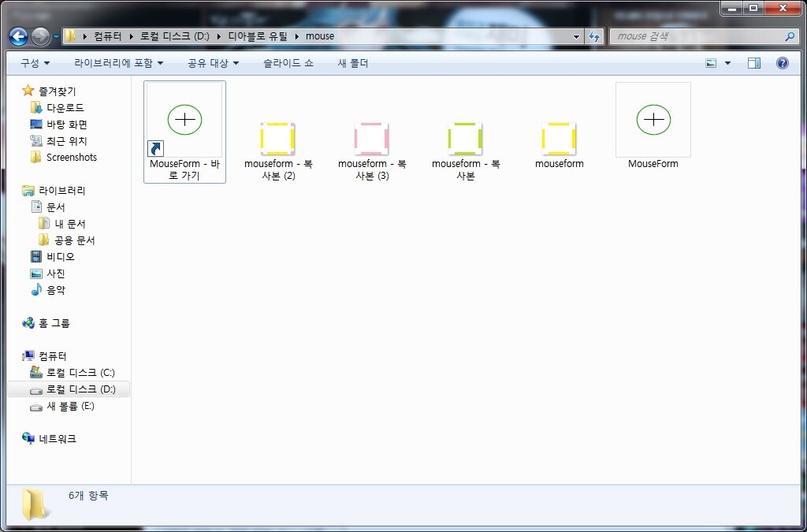The width and height of the screenshot is (807, 532).
Task: Select the MouseForm - 바로 가기 shortcut file
Action: pos(184,132)
